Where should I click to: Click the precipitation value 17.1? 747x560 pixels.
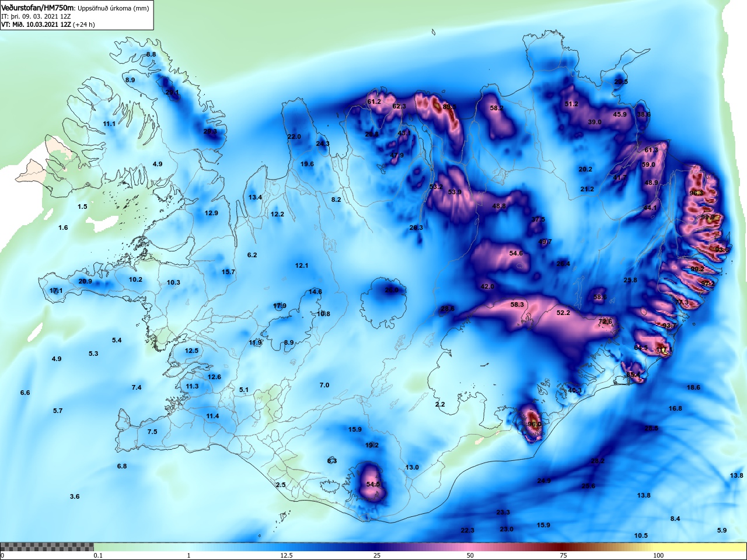tap(56, 290)
